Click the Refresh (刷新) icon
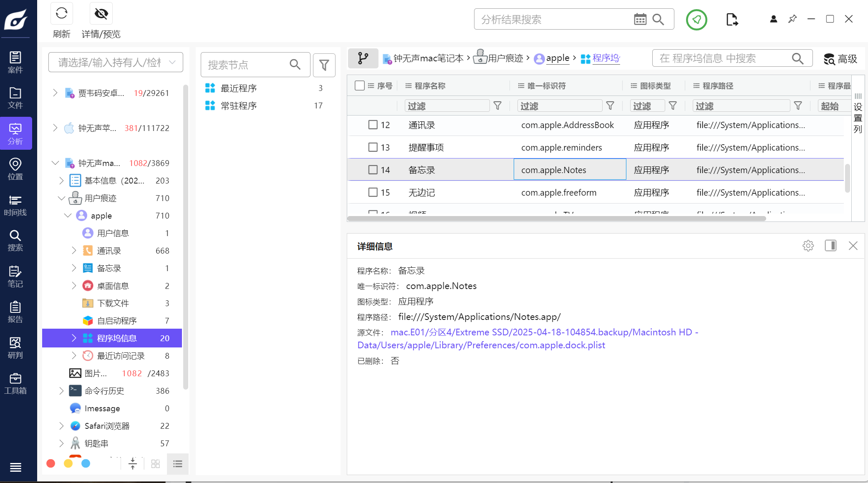This screenshot has height=483, width=868. pyautogui.click(x=61, y=14)
